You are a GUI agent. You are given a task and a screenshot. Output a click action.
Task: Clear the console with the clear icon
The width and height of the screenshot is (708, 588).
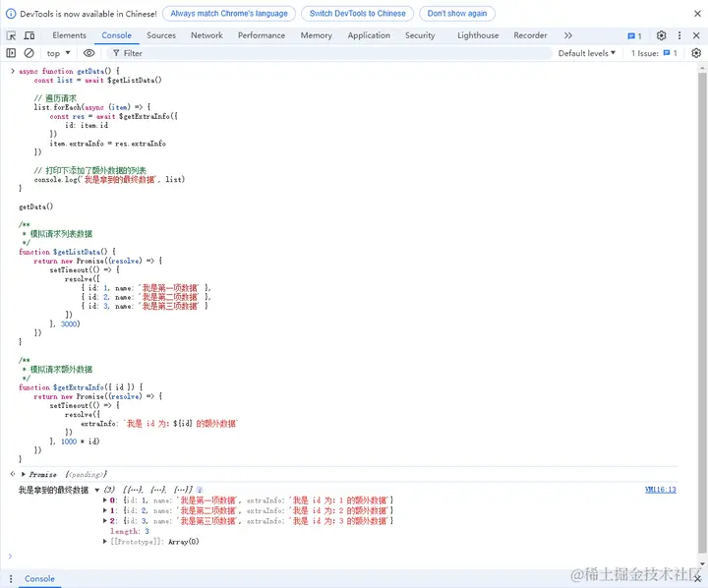(29, 53)
